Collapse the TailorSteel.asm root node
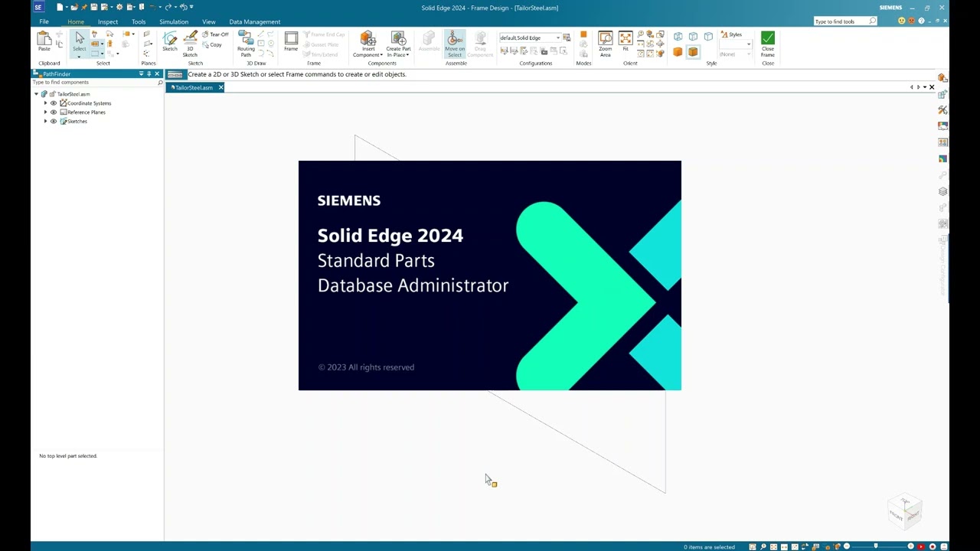Viewport: 980px width, 551px height. pyautogui.click(x=36, y=94)
